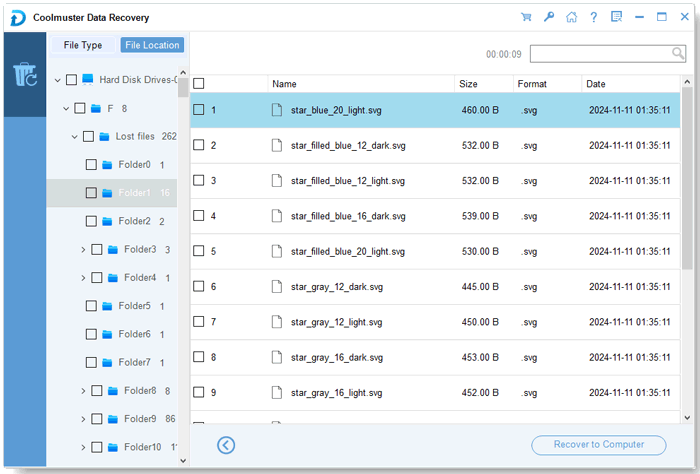Switch to the File Location tab
The width and height of the screenshot is (700, 474).
pos(152,45)
